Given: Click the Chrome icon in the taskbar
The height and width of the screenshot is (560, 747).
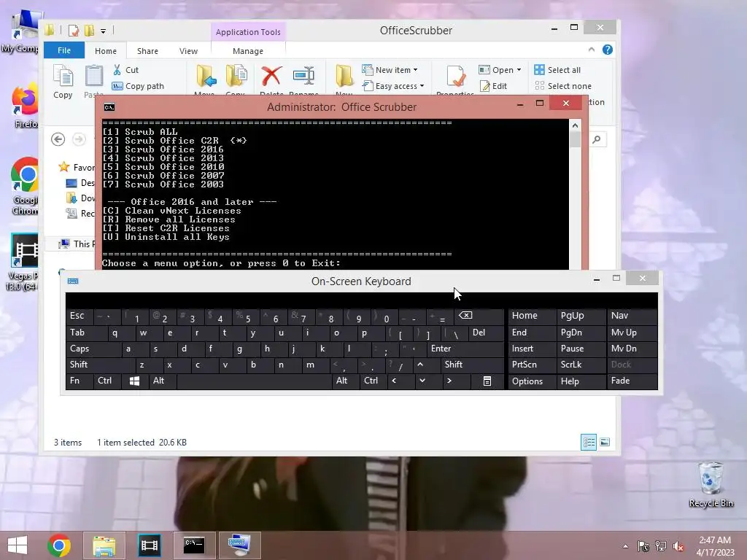Looking at the screenshot, I should point(59,545).
